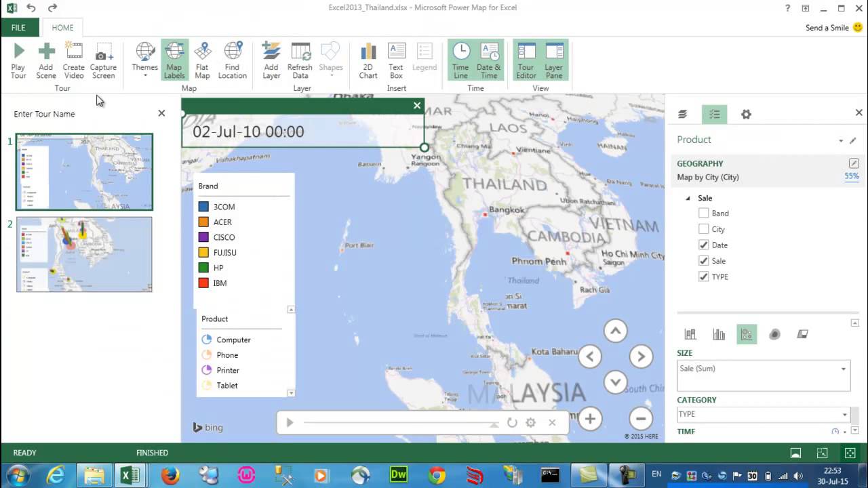The image size is (868, 488).
Task: Collapse the Sale table tree
Action: [x=688, y=199]
